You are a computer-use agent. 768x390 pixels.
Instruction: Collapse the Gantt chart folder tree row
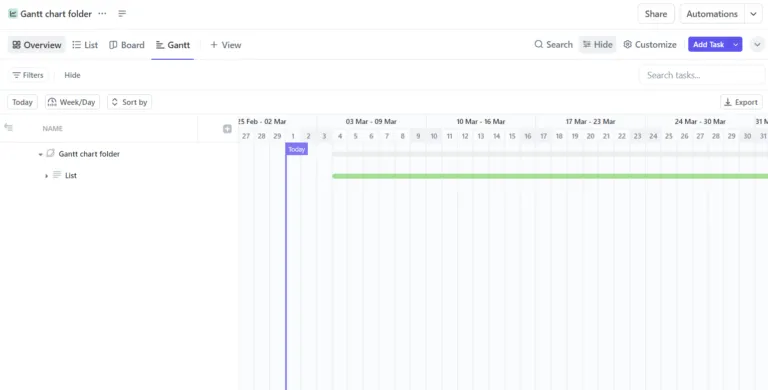coord(41,154)
